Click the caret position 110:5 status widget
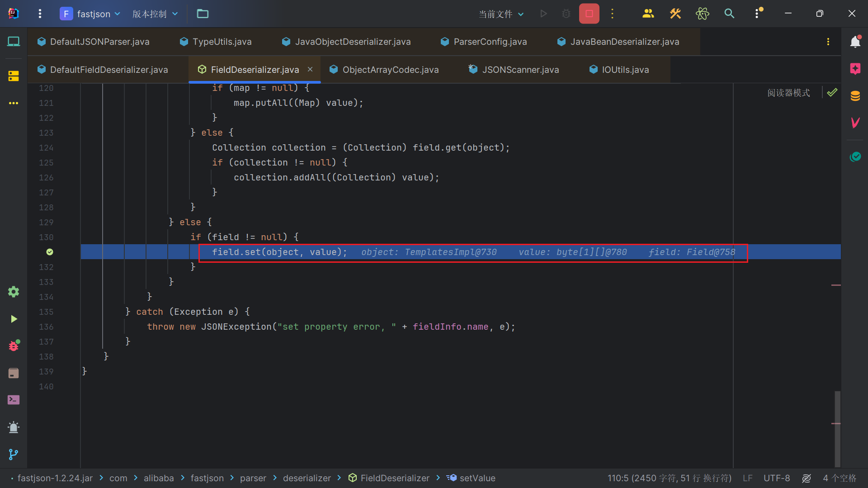The width and height of the screenshot is (868, 488). (669, 478)
